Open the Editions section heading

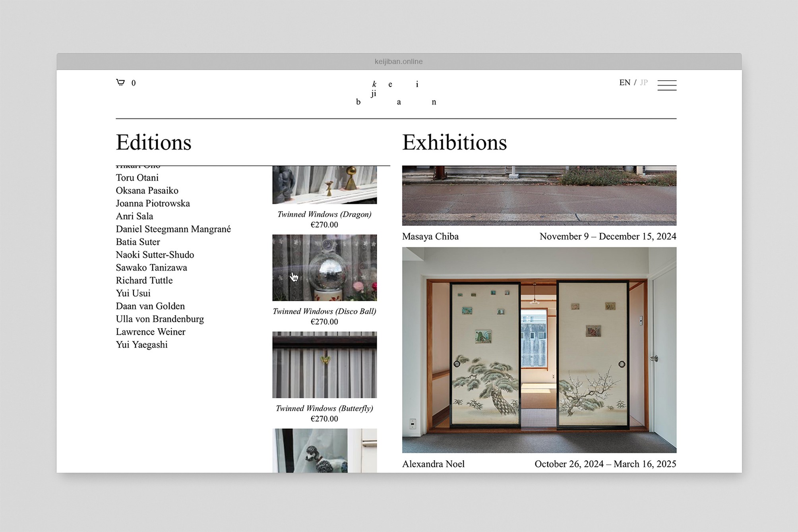pos(153,143)
